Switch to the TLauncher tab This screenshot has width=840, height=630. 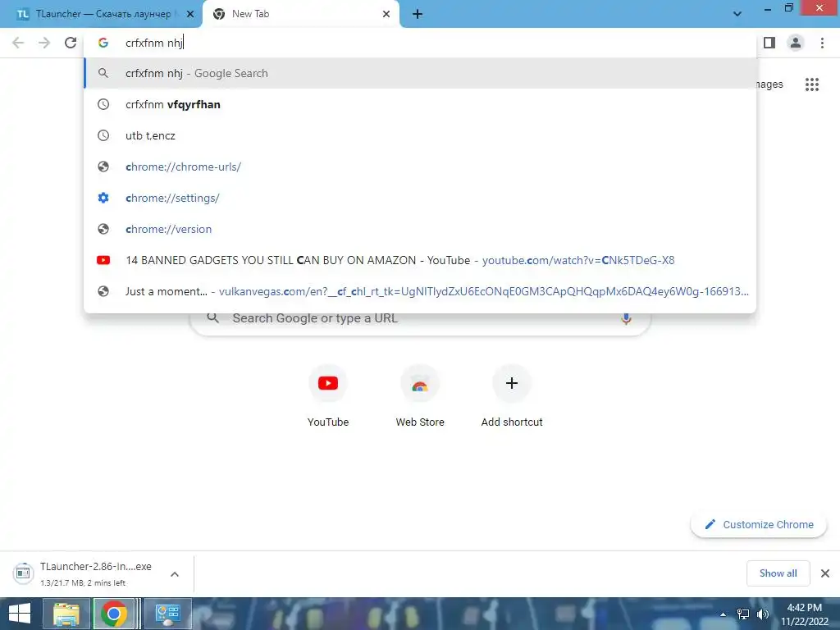tap(101, 14)
